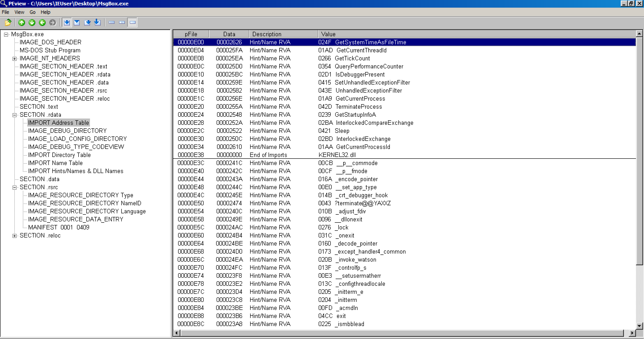Click the open file folder icon

(x=8, y=23)
